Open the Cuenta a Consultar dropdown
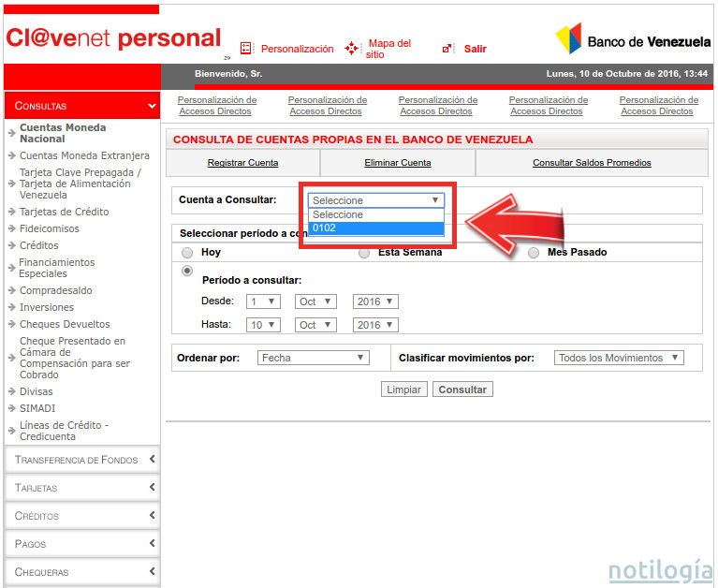Viewport: 718px width, 588px height. [x=376, y=200]
